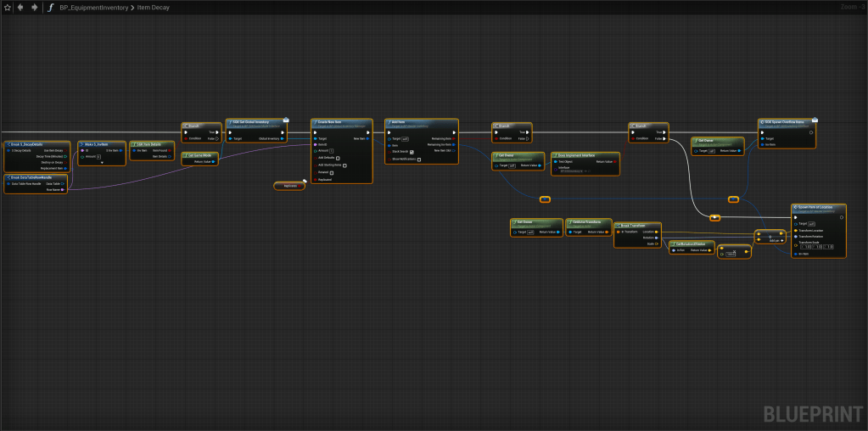The image size is (868, 431).
Task: Click the function icon beside the breadcrumb
Action: 50,7
